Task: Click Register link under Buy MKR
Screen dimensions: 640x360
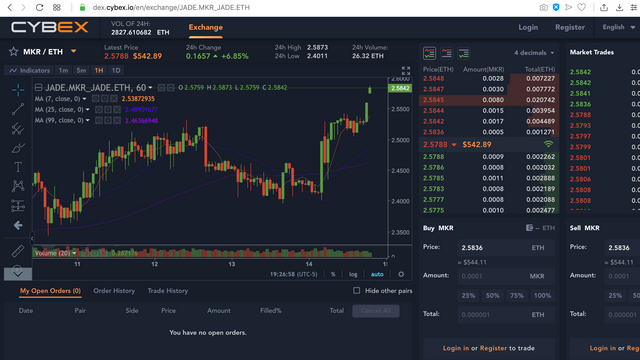Action: [x=493, y=348]
